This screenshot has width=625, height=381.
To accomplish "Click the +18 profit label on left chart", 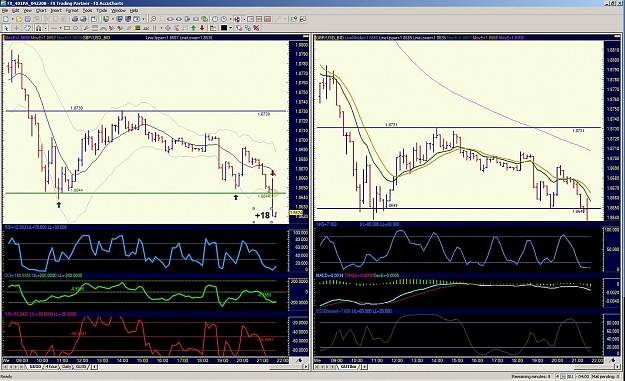I will pyautogui.click(x=262, y=215).
